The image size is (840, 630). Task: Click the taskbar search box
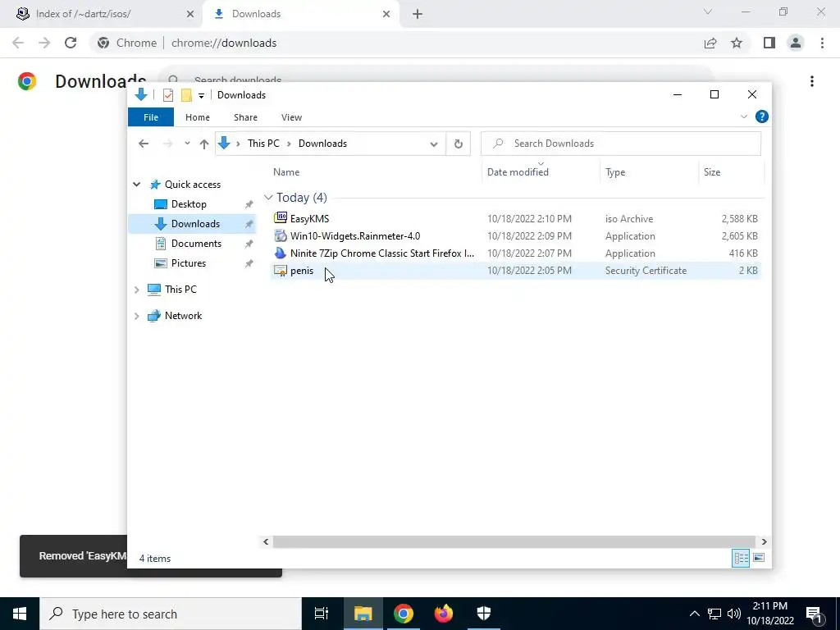(x=171, y=614)
